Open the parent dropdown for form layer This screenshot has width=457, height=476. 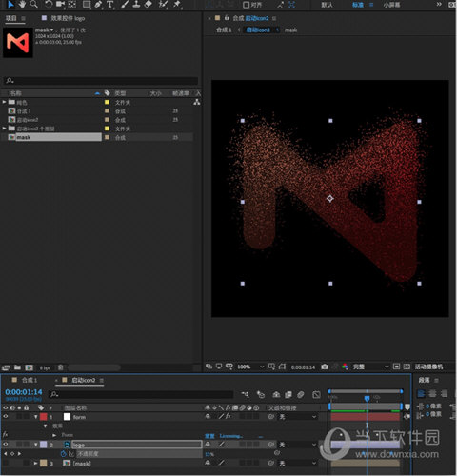click(297, 417)
